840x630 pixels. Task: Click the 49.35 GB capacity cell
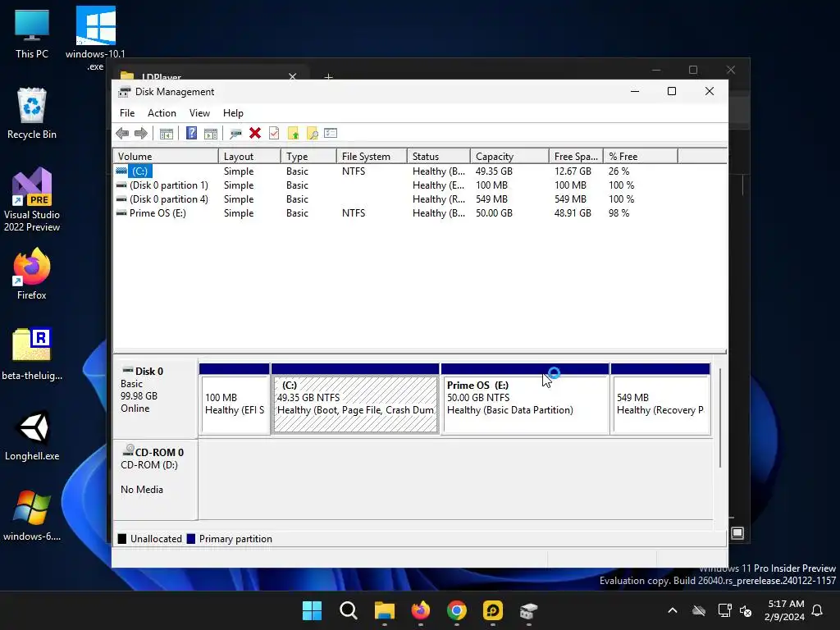(x=494, y=171)
